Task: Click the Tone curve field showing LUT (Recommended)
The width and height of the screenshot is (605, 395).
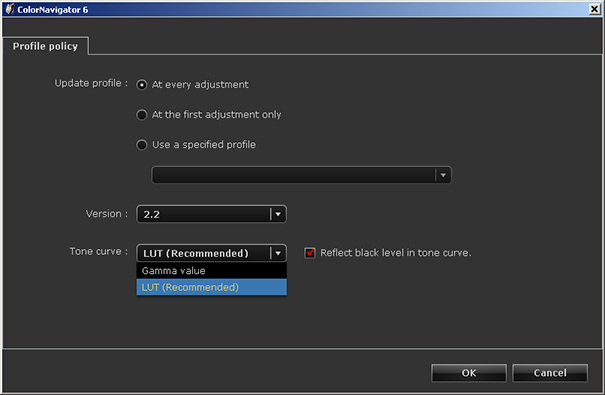Action: click(211, 253)
